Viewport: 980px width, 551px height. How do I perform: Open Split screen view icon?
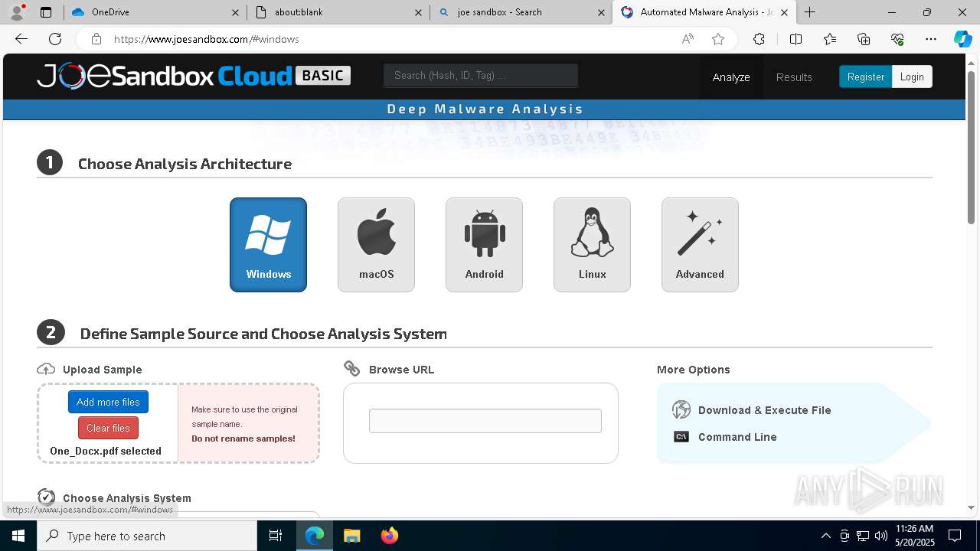pos(795,39)
